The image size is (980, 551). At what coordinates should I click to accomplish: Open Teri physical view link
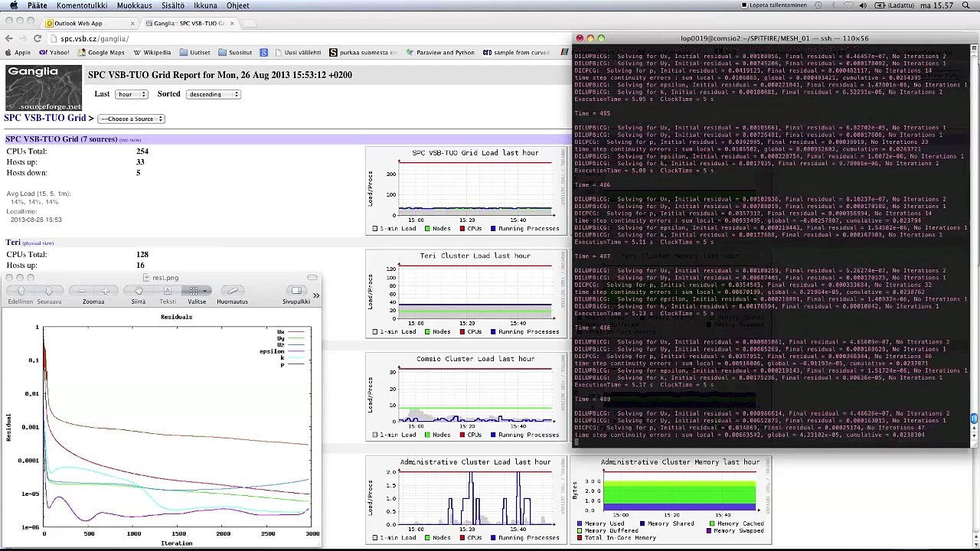pos(38,243)
